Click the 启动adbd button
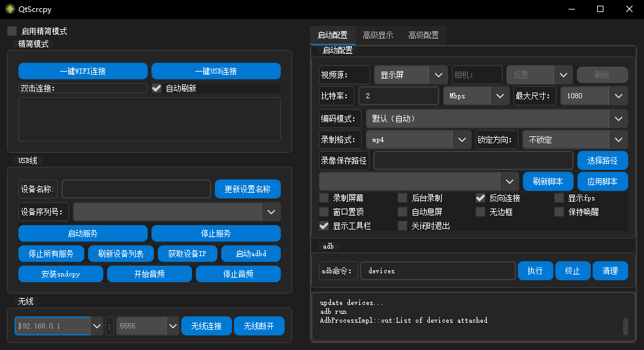644x350 pixels. (x=251, y=254)
